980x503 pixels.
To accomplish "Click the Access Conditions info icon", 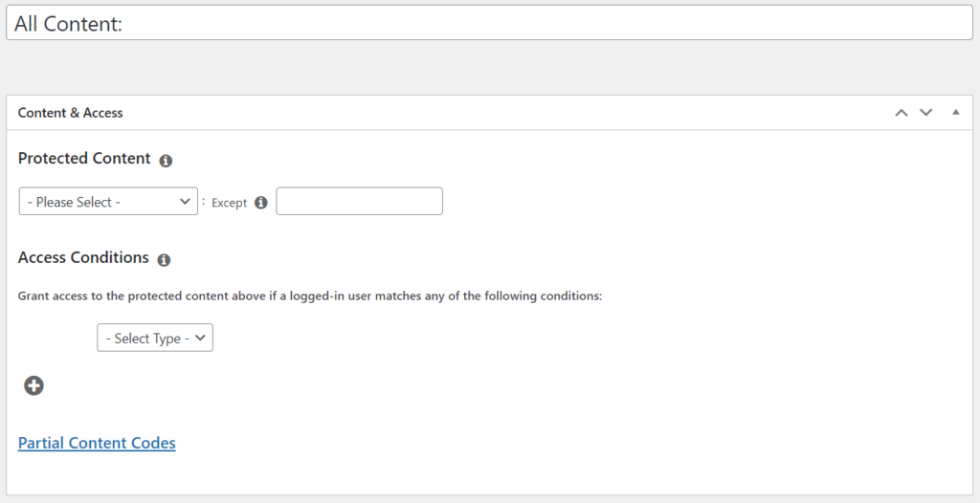I will (164, 260).
